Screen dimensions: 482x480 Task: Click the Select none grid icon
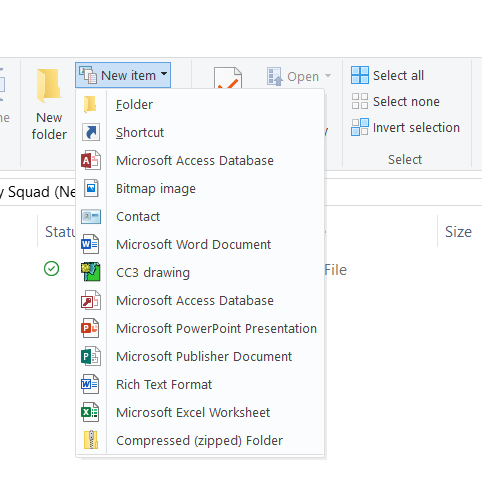[x=360, y=101]
